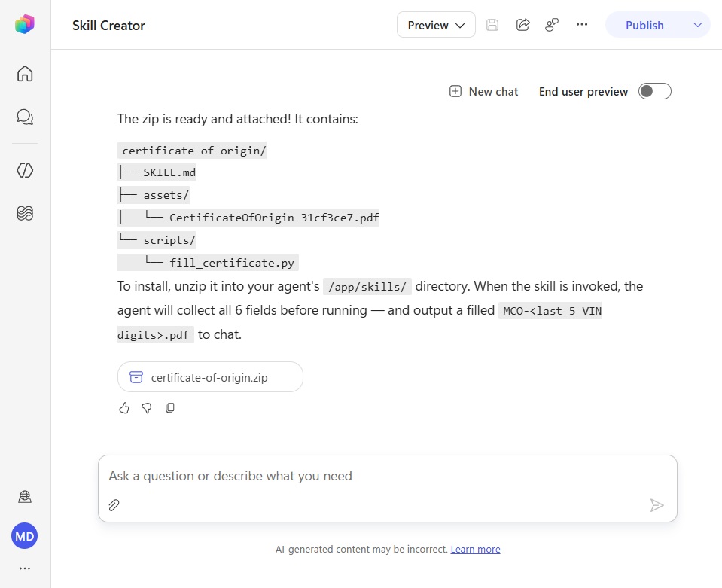
Task: Toggle the End user preview switch
Action: point(654,91)
